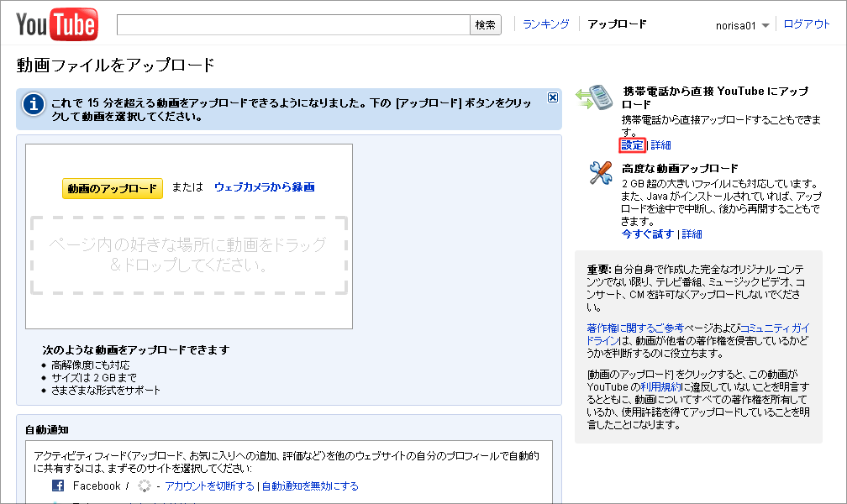Click the norisa01 username text
Screen dimensions: 847x504
click(x=736, y=25)
